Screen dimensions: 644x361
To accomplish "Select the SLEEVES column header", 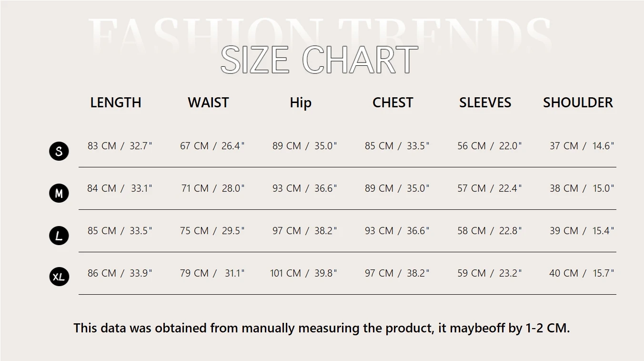I will coord(485,103).
